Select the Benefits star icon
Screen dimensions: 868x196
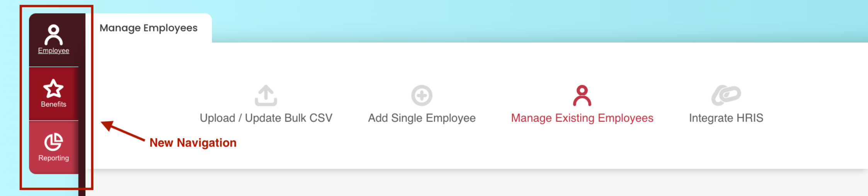coord(53,88)
